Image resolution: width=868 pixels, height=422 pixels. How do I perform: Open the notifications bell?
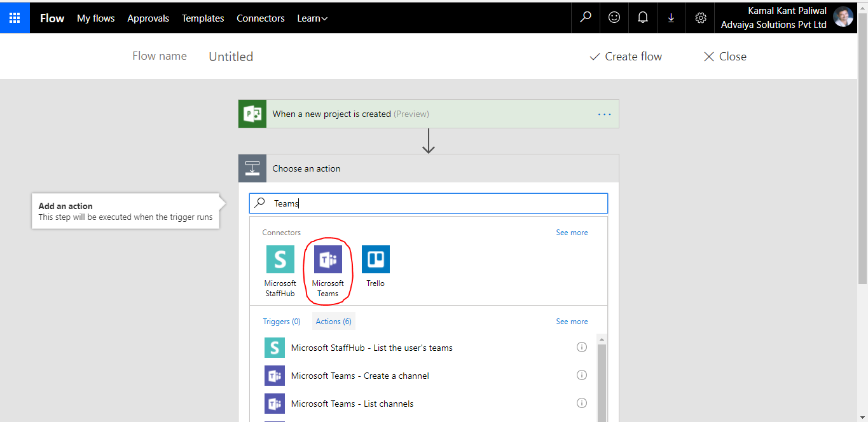pos(643,18)
